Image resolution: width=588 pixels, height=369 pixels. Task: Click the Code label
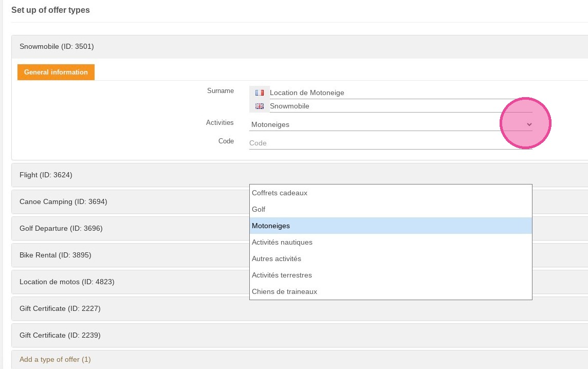click(226, 141)
